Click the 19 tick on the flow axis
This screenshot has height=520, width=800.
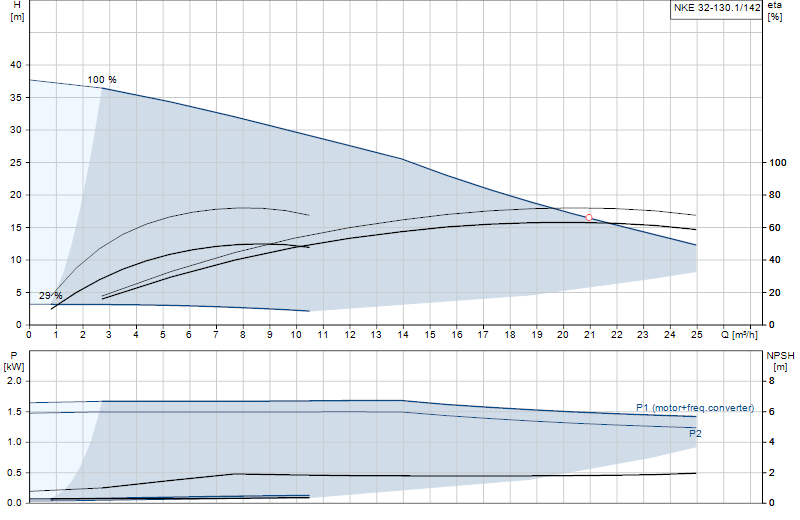[x=536, y=335]
